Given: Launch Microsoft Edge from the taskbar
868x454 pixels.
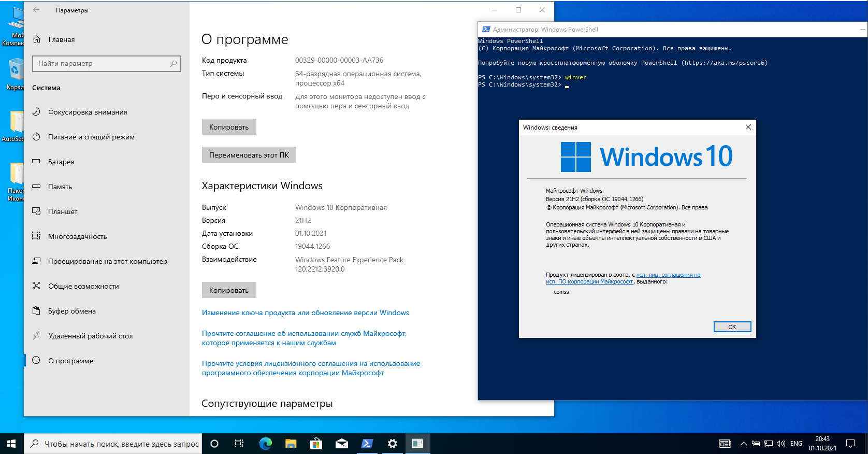Looking at the screenshot, I should [x=266, y=444].
